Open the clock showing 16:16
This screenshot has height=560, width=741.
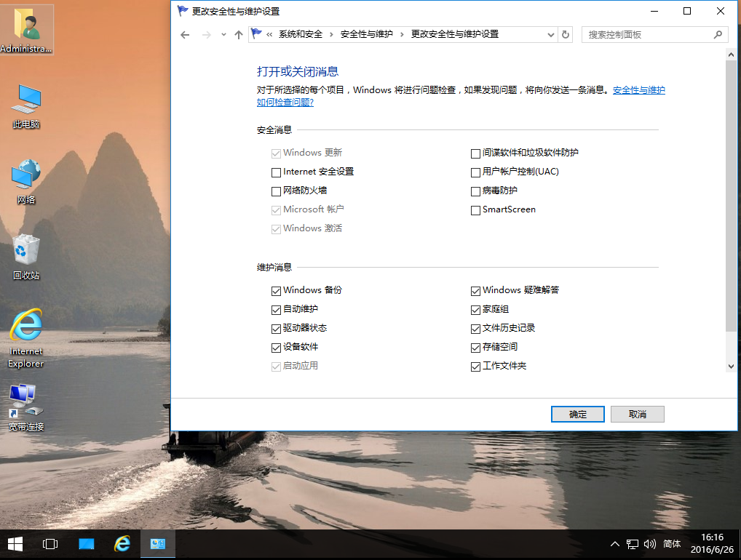(712, 544)
